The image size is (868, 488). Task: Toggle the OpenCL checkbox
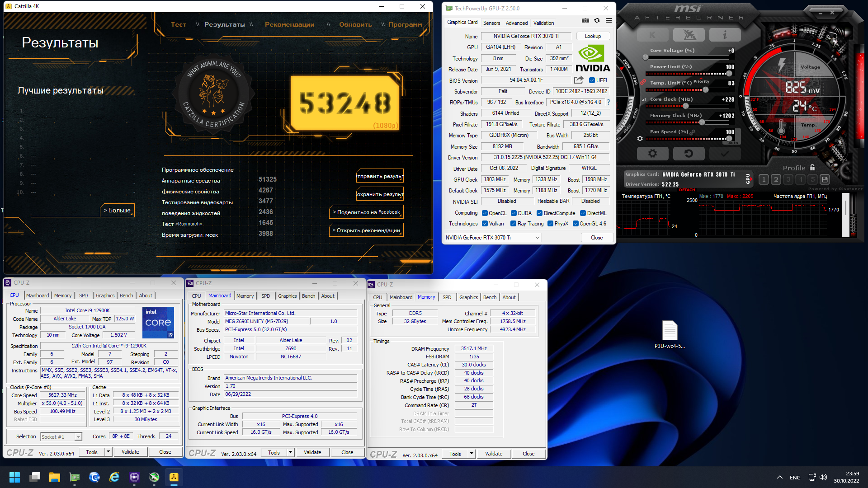click(485, 213)
